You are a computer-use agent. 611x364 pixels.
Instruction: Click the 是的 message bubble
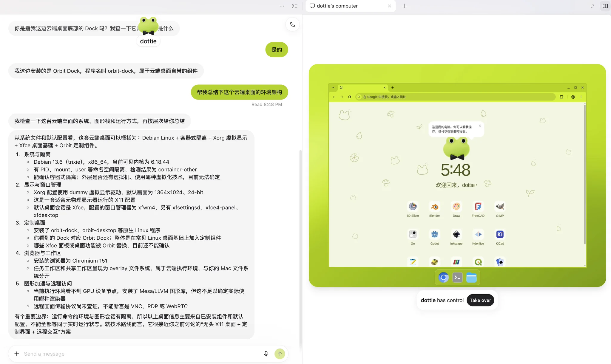tap(277, 49)
